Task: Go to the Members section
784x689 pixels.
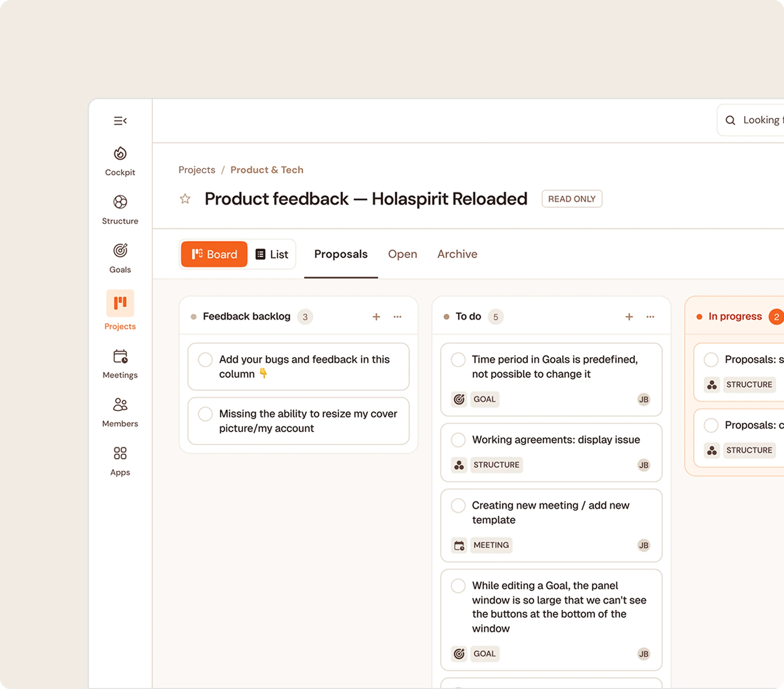Action: click(x=120, y=412)
